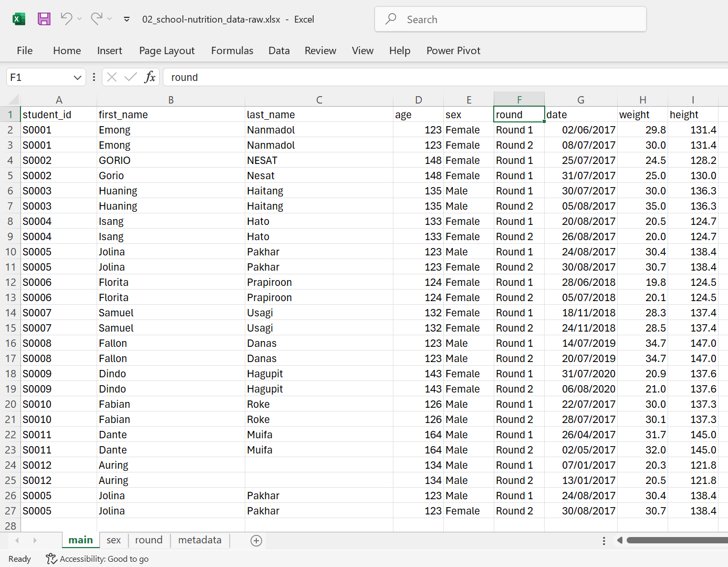Save the workbook with the floppy icon

click(44, 19)
